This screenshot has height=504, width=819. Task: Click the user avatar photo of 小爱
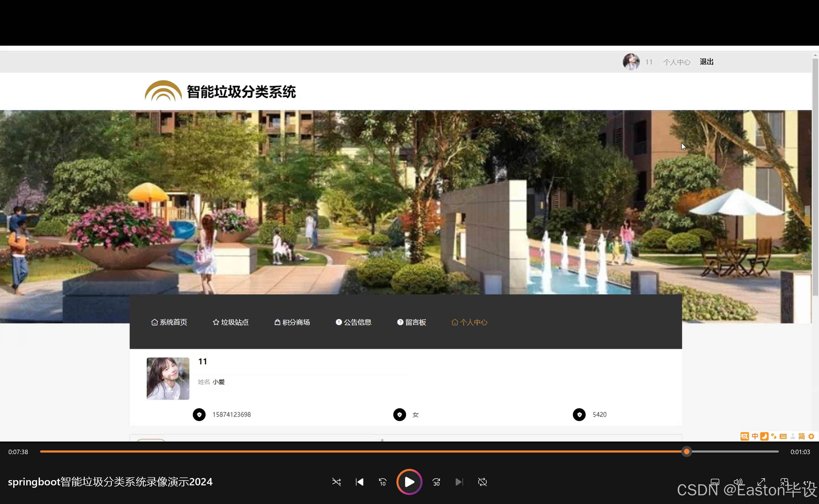[x=168, y=378]
